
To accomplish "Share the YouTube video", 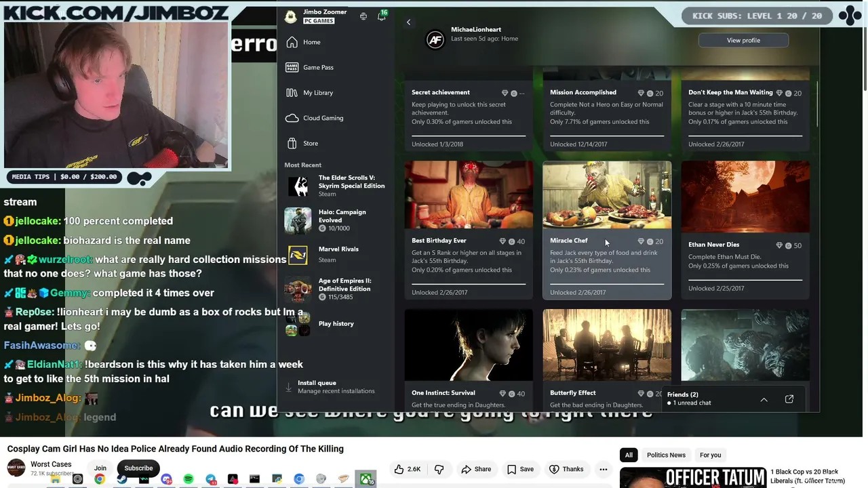I will 476,469.
